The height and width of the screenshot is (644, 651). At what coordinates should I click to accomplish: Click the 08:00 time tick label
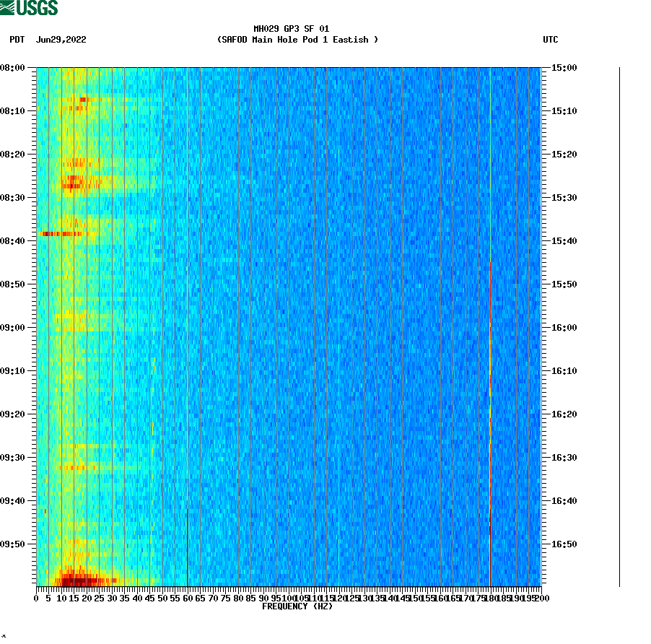pos(14,69)
